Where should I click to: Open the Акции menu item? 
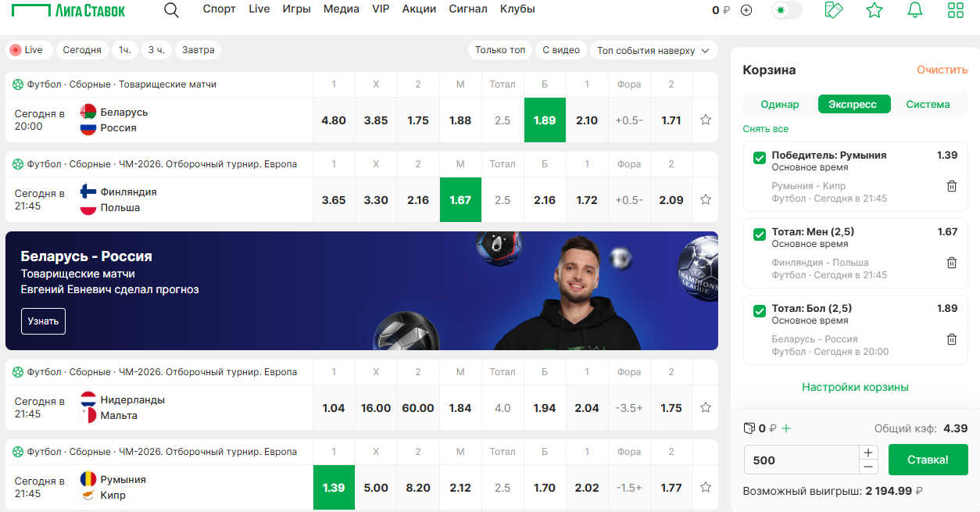pos(420,9)
